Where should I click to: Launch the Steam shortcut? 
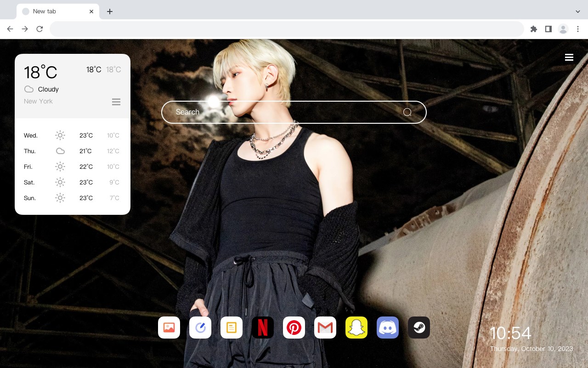coord(419,328)
